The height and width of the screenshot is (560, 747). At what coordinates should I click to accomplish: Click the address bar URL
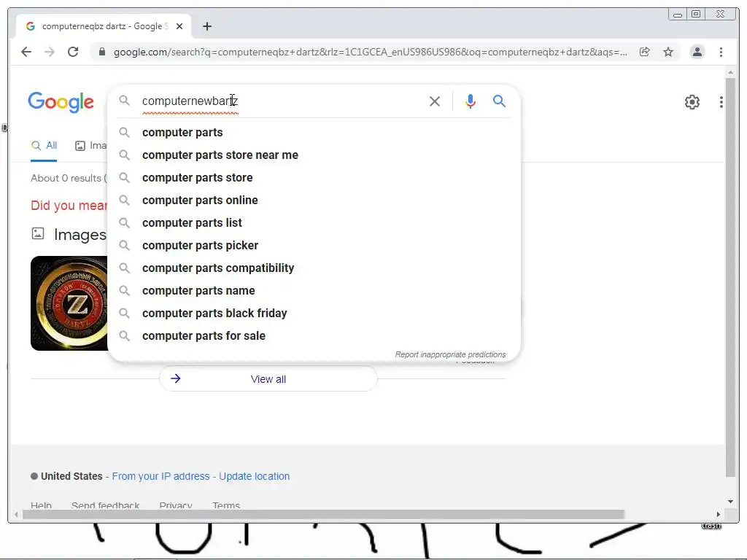pyautogui.click(x=370, y=52)
